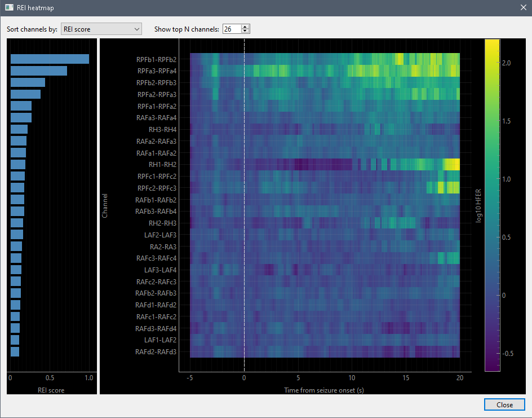
Task: Click the -5 tick on the time axis
Action: [190, 377]
